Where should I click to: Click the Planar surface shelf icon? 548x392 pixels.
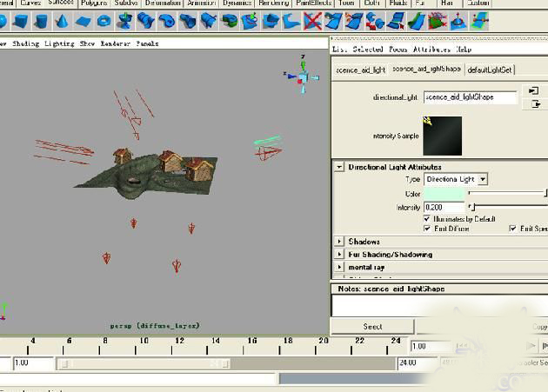167,21
